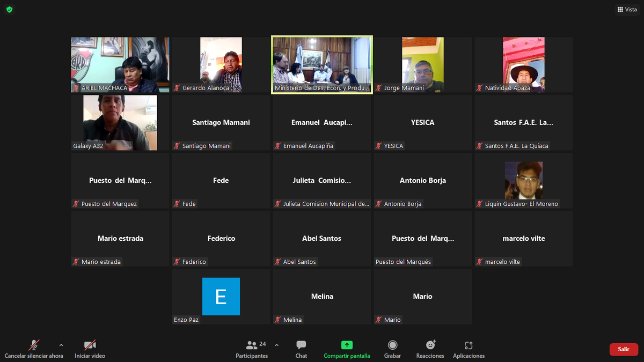Click muted mic icon beside Abel Santos label
Viewport: 644px width, 362px height.
click(x=278, y=262)
